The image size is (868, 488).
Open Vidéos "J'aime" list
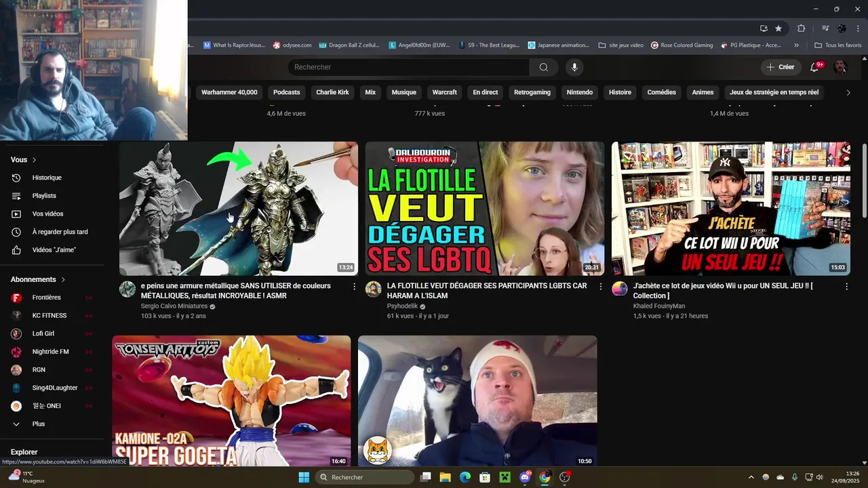tap(54, 250)
